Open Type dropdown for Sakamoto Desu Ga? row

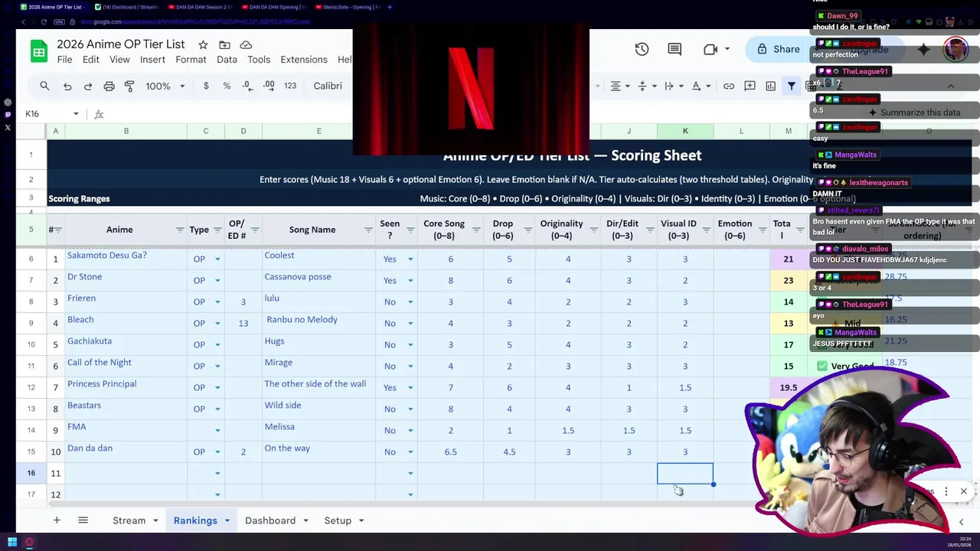217,259
